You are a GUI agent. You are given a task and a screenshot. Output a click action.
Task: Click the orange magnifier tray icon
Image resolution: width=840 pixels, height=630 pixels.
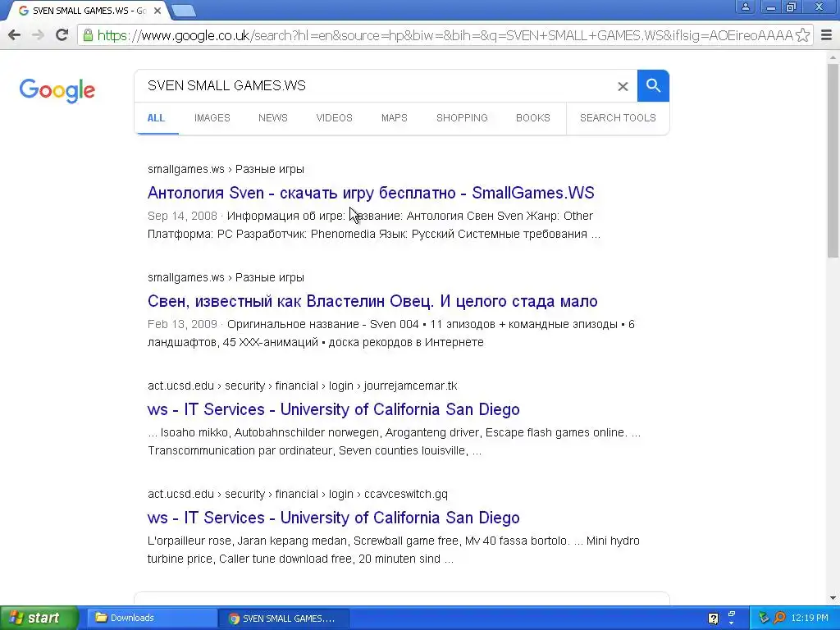780,618
